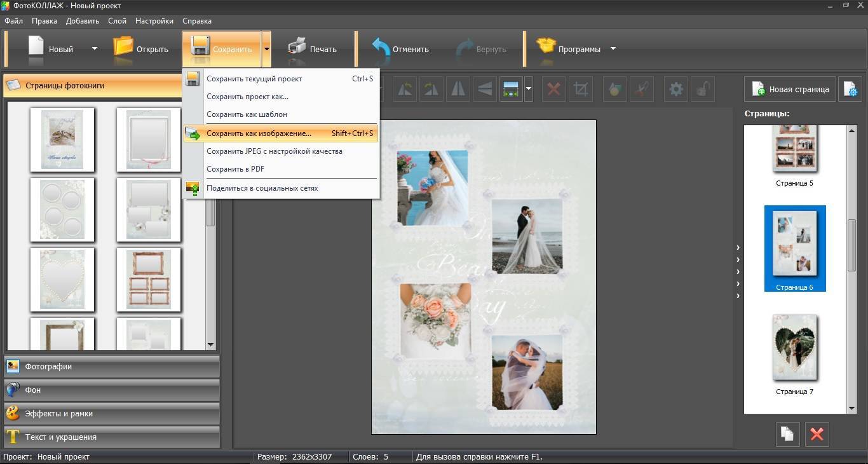
Task: Click the pages list vertical scrollbar thumb
Action: pos(851,246)
